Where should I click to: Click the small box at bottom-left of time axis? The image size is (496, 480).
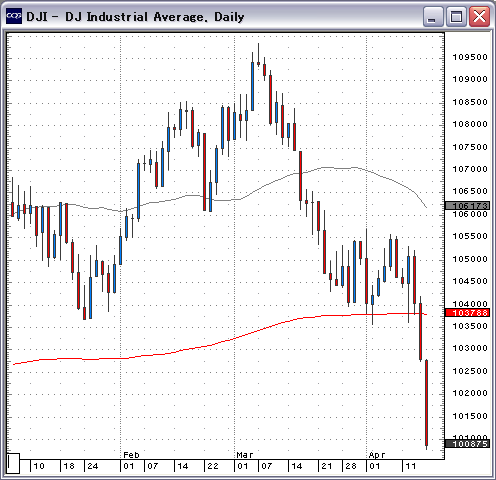coord(13,463)
